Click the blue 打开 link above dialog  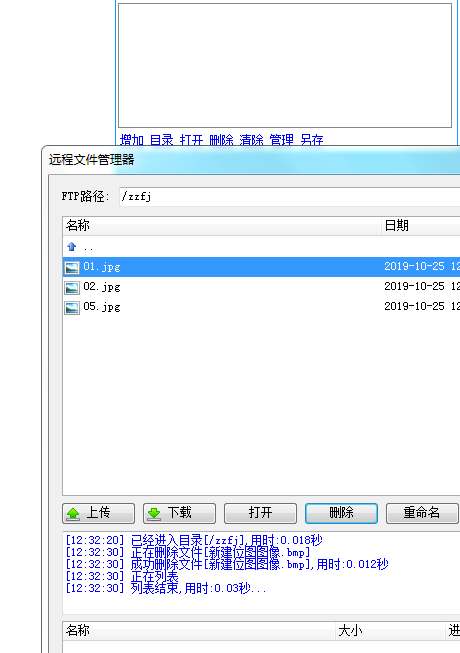[x=191, y=140]
